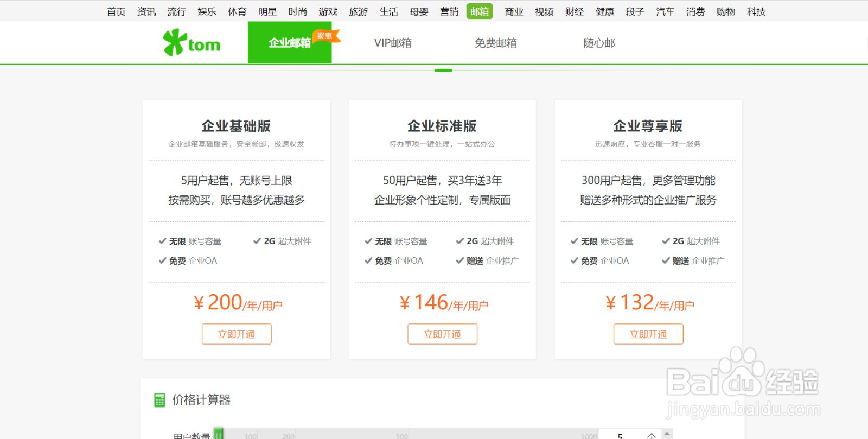Click the 聚惠 promo badge
The width and height of the screenshot is (868, 439).
pyautogui.click(x=326, y=36)
